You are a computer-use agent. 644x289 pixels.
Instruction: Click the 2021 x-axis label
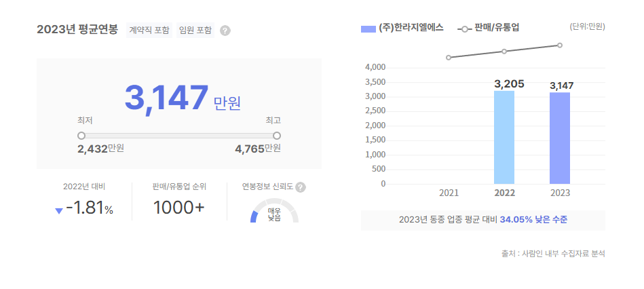click(449, 193)
